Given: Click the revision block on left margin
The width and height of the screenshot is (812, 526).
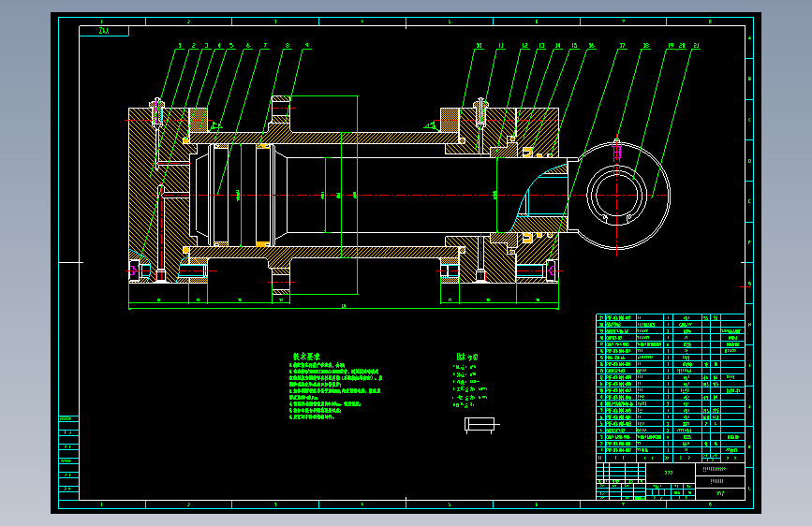Looking at the screenshot, I should (x=69, y=458).
